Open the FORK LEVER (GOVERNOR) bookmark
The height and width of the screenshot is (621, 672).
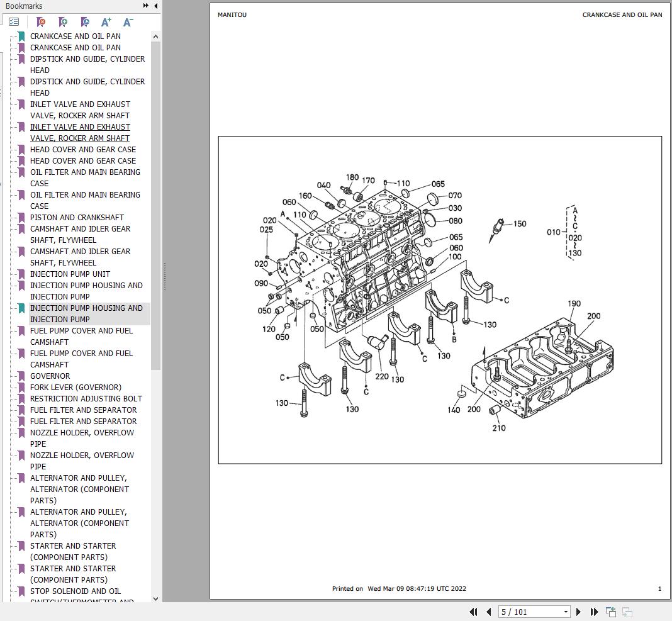[76, 387]
